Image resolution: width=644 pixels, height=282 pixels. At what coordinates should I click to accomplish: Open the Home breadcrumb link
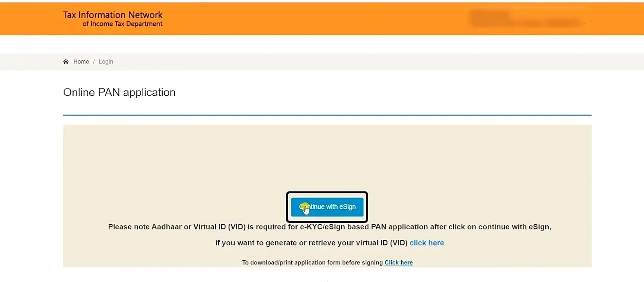coord(81,62)
